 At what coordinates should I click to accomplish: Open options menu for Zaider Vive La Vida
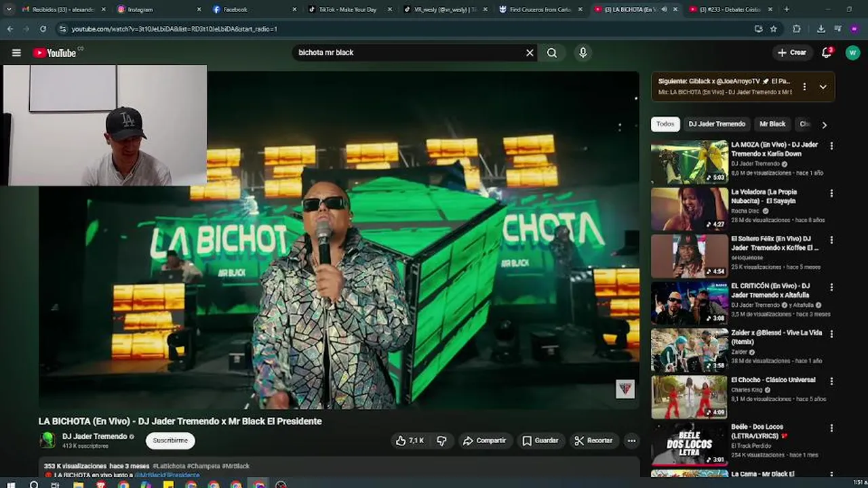pyautogui.click(x=831, y=334)
